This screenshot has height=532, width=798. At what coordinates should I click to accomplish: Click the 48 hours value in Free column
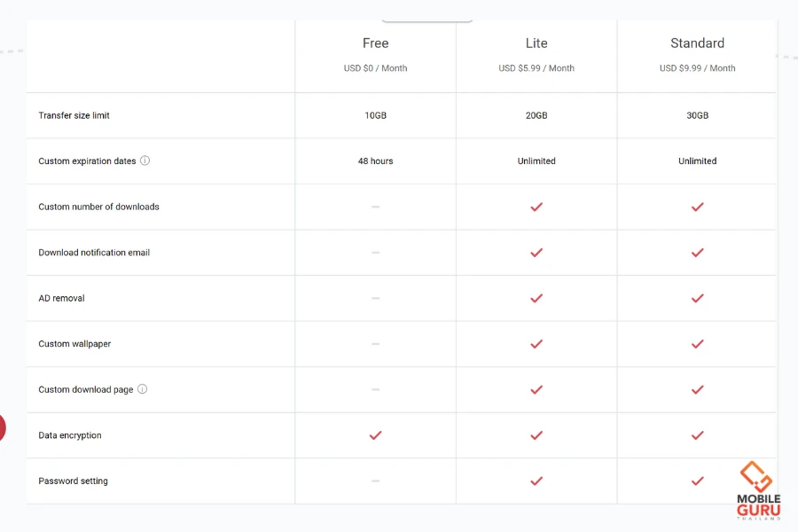click(x=375, y=161)
